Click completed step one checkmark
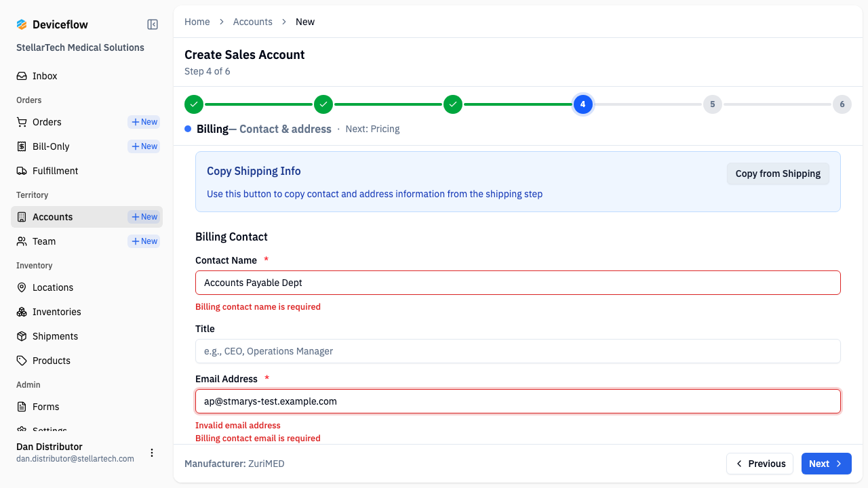Viewport: 868px width, 488px height. coord(194,104)
